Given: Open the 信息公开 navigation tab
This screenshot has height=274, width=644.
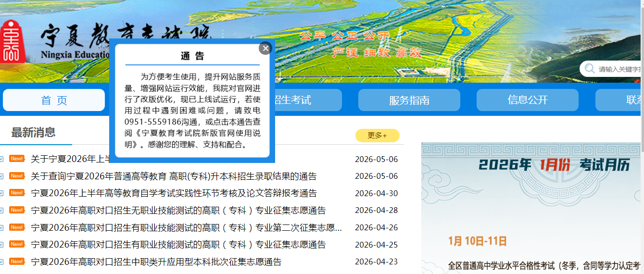Looking at the screenshot, I should pos(528,100).
